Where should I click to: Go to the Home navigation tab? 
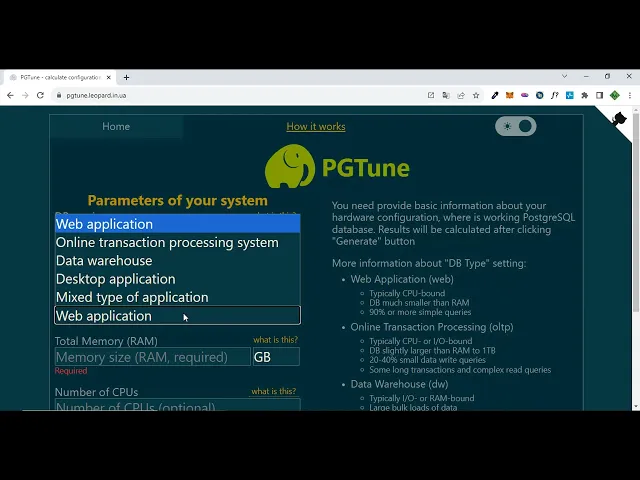point(116,127)
